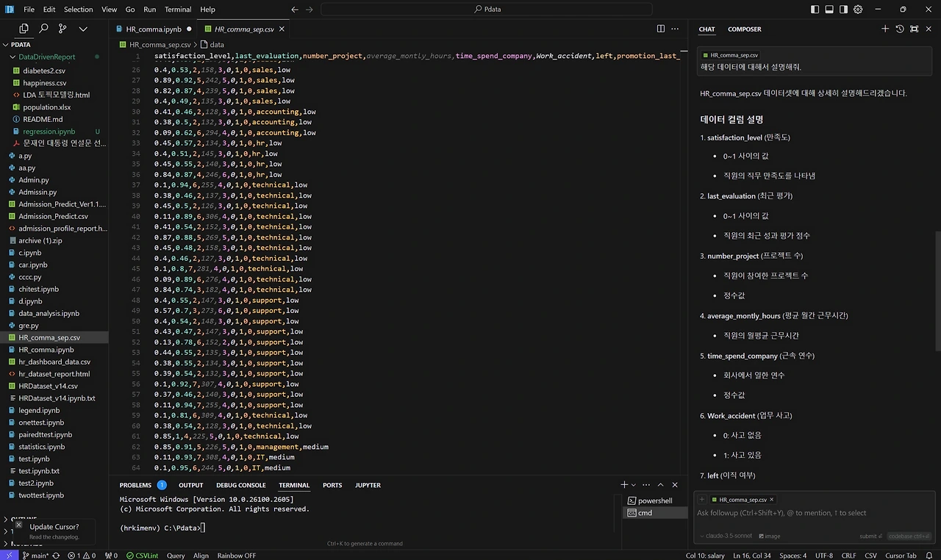The width and height of the screenshot is (941, 560).
Task: Close the HR_comma_sep.csv editor tab
Action: click(282, 29)
